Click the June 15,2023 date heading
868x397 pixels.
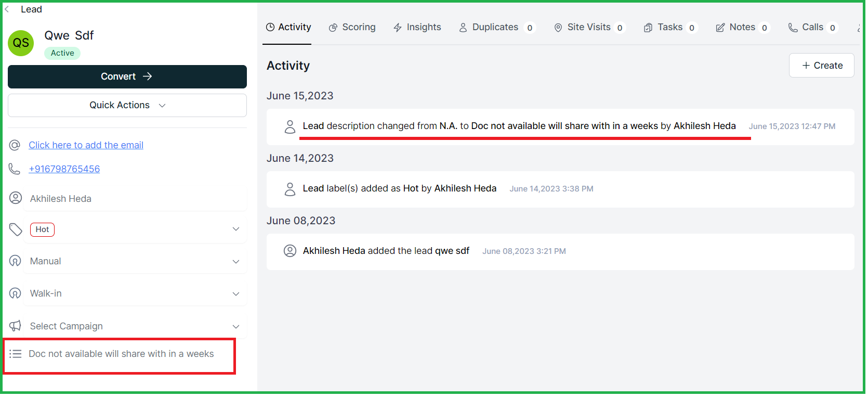pyautogui.click(x=300, y=96)
